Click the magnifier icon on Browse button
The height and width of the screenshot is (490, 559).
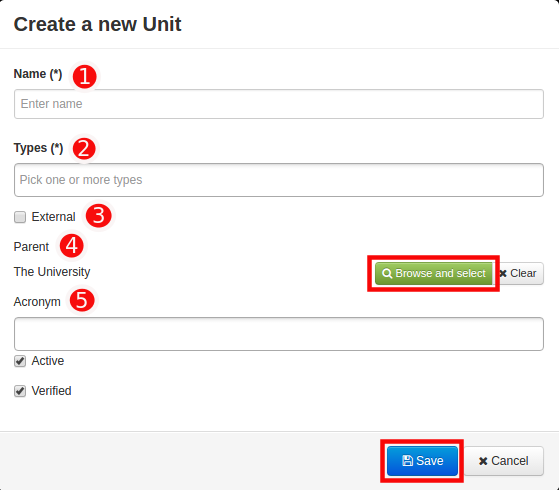pos(387,274)
